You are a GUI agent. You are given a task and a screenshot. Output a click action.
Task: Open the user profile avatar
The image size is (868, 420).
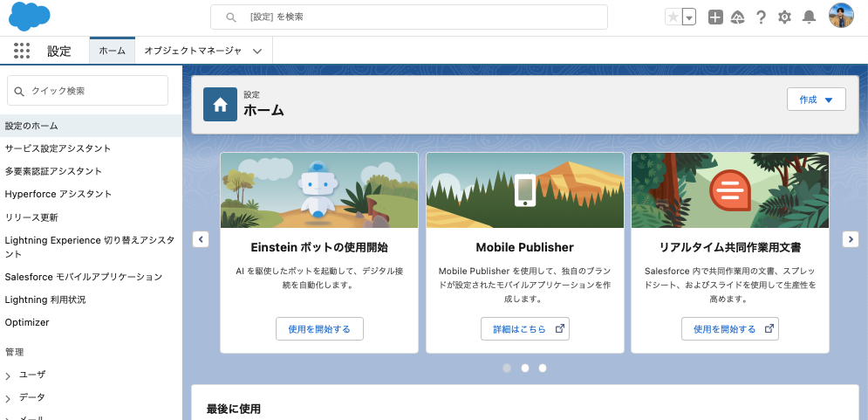click(x=841, y=16)
